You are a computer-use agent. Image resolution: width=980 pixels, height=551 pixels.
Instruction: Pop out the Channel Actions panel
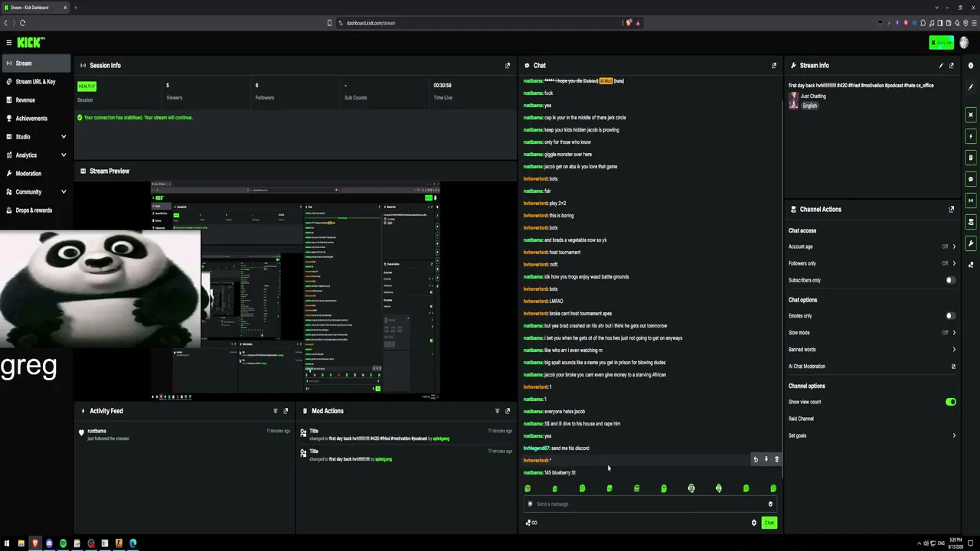(952, 209)
